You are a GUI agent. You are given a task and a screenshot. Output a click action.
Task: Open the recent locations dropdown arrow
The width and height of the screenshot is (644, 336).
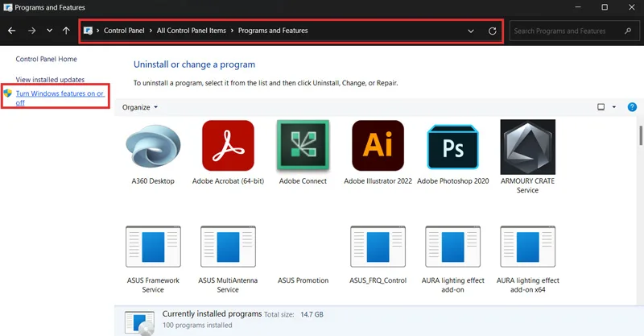point(49,31)
